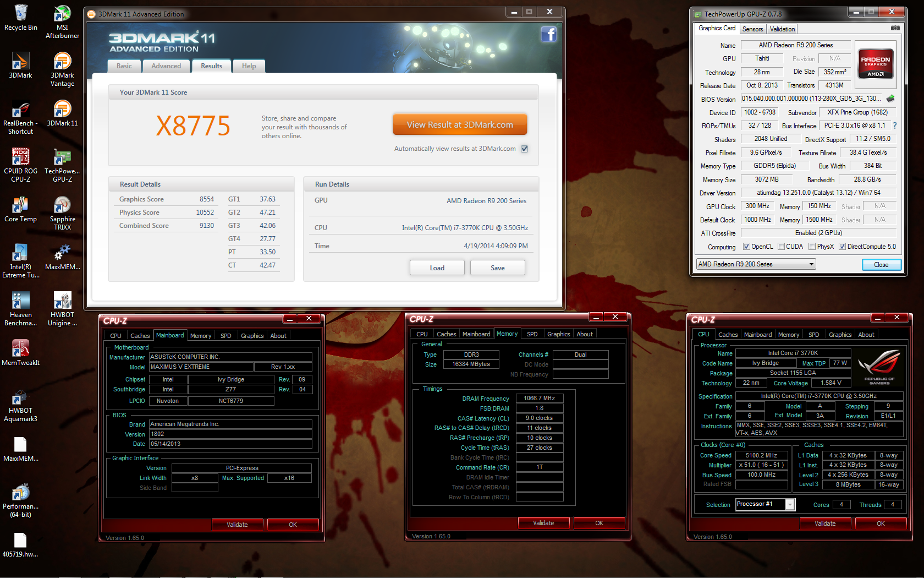Click the BIOS Version field in GPU-Z
The height and width of the screenshot is (578, 924).
pyautogui.click(x=812, y=99)
